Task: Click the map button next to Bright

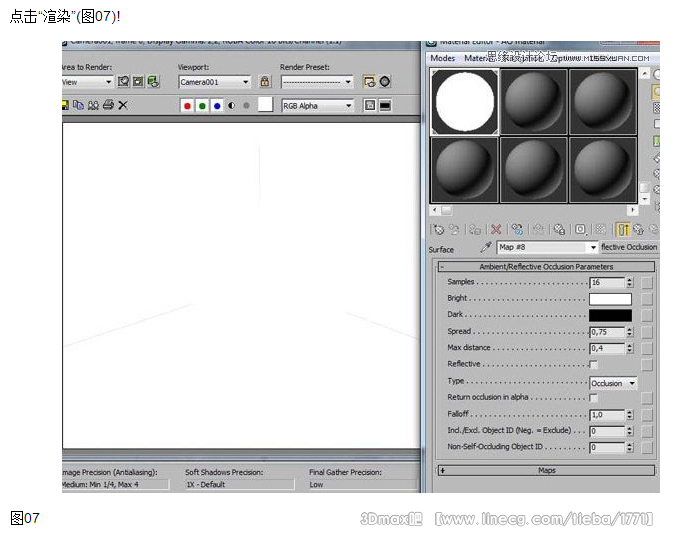Action: click(647, 299)
